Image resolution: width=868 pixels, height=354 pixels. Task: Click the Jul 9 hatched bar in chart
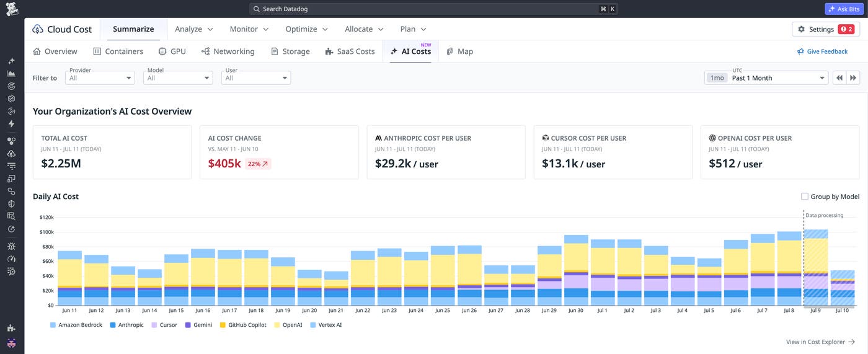(815, 267)
